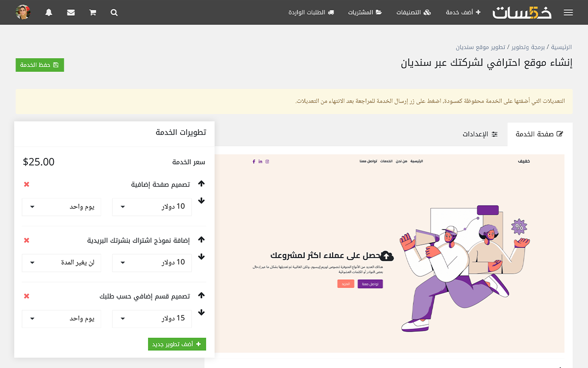Click the أضف تطوير جديد button
Image resolution: width=588 pixels, height=368 pixels.
[x=177, y=344]
